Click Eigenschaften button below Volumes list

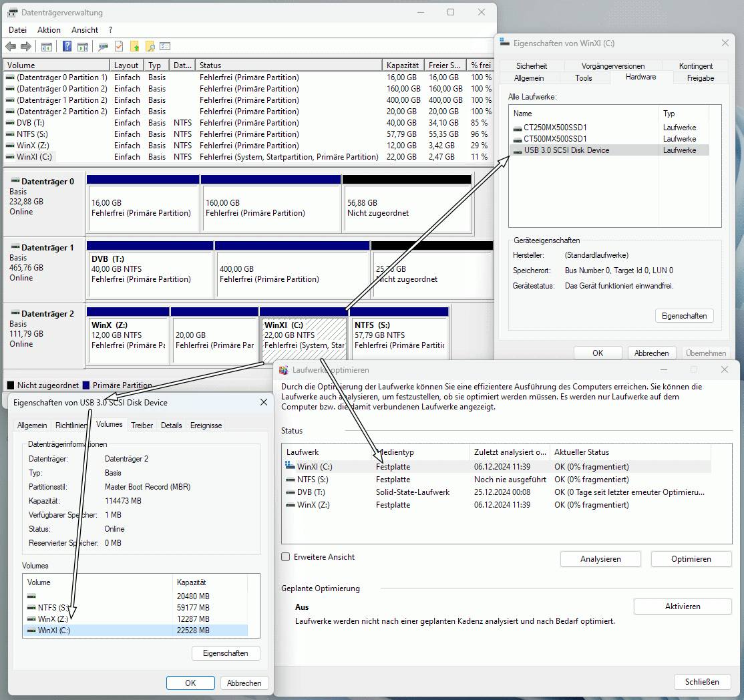pos(226,653)
